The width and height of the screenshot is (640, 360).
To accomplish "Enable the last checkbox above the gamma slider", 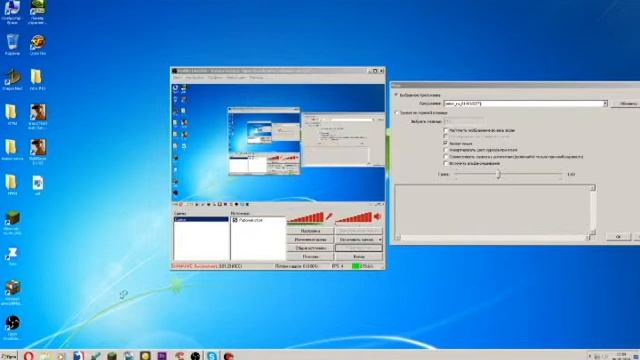I will [446, 163].
